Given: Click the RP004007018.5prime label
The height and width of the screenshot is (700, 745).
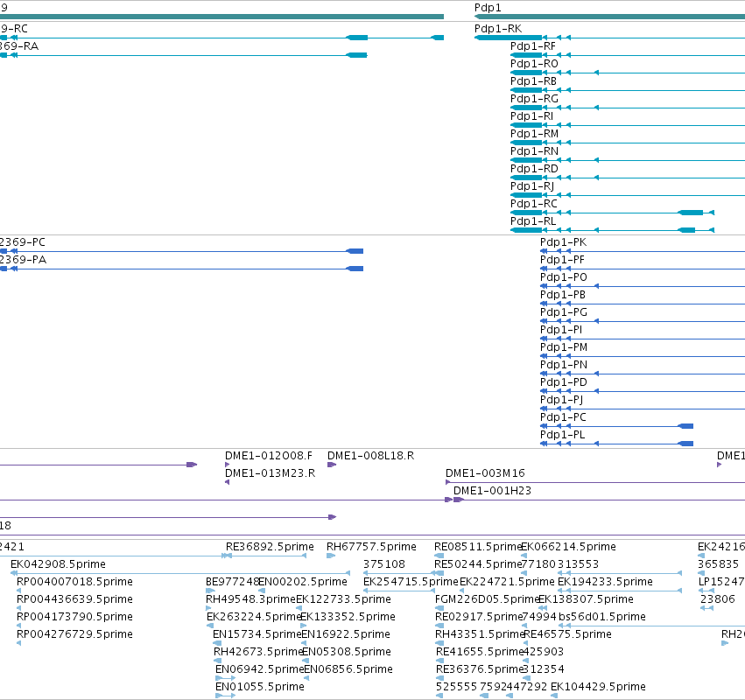Looking at the screenshot, I should [x=74, y=582].
